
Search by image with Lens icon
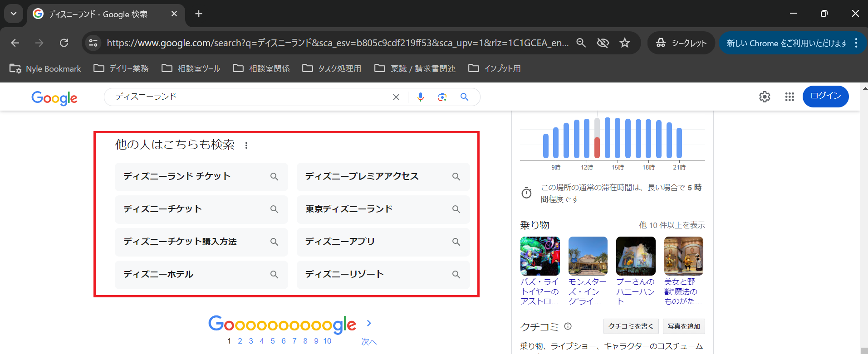442,97
